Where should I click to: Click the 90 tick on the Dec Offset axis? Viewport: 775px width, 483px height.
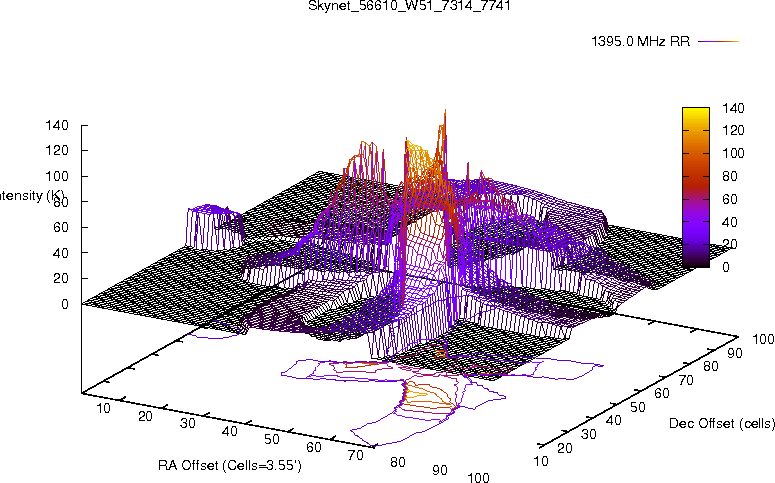pos(734,353)
